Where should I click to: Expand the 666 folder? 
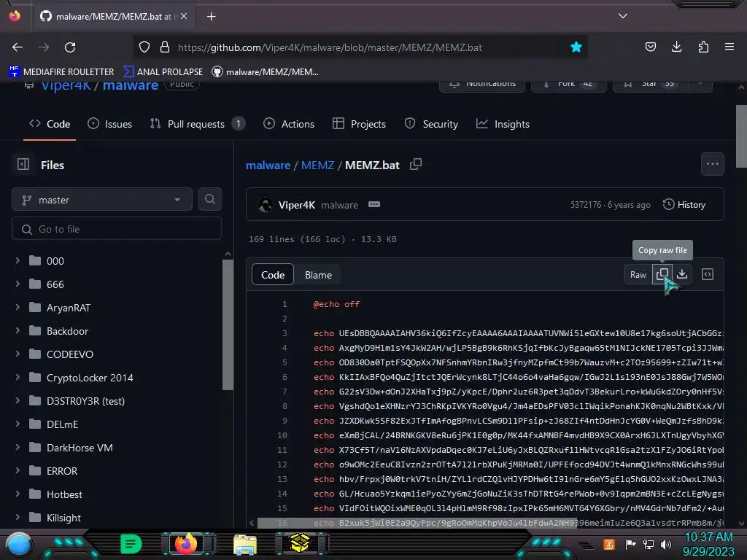pos(18,284)
